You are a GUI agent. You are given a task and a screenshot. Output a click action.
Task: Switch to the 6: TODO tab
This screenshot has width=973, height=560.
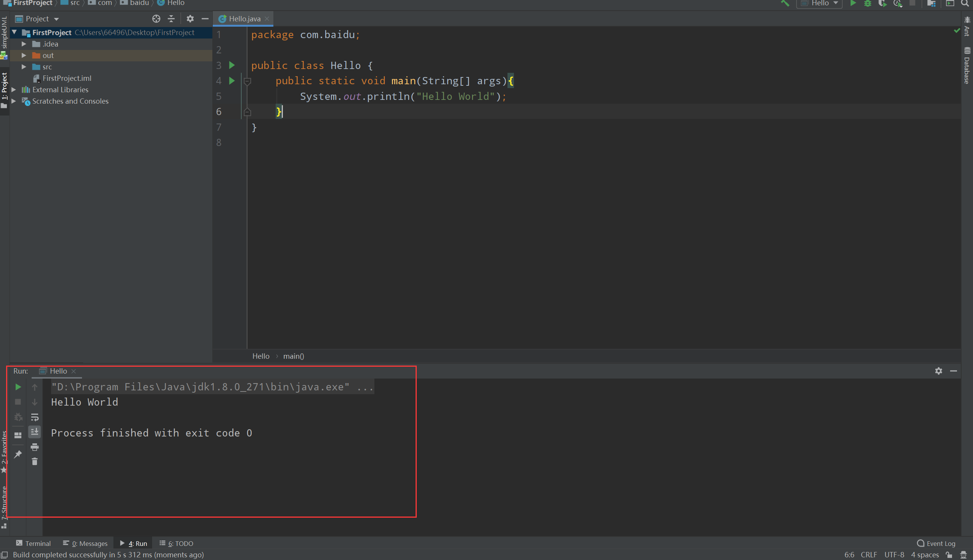pos(177,543)
